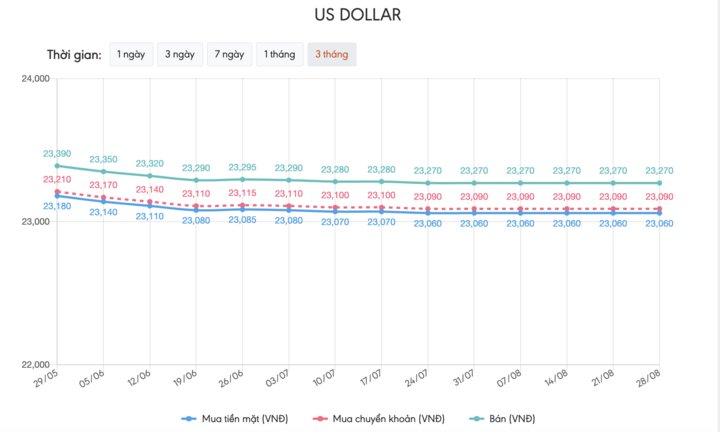Select the "1 tháng" time range
The height and width of the screenshot is (432, 720).
279,55
